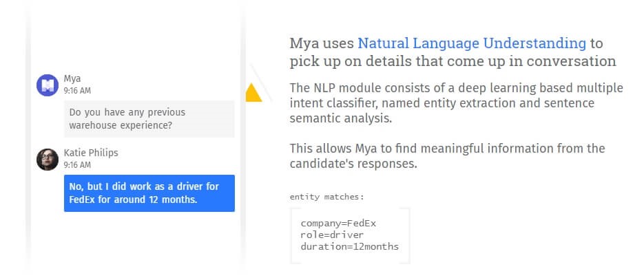Screen dimensions: 644x280
Task: Click the entity matches label
Action: pos(327,197)
